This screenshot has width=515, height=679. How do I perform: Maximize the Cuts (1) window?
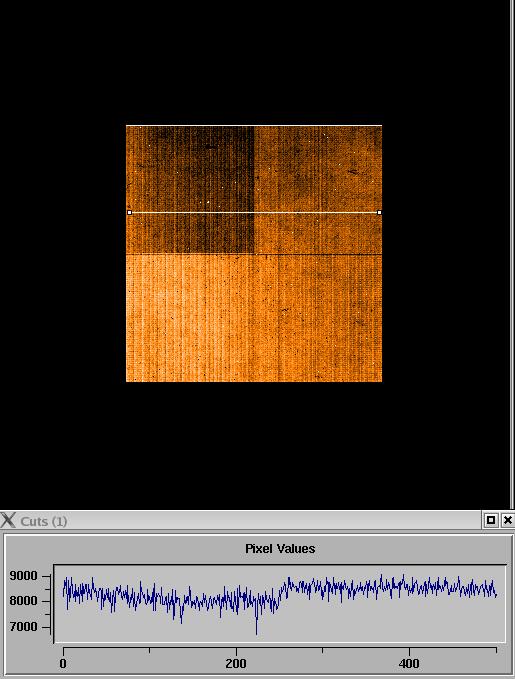tap(491, 520)
